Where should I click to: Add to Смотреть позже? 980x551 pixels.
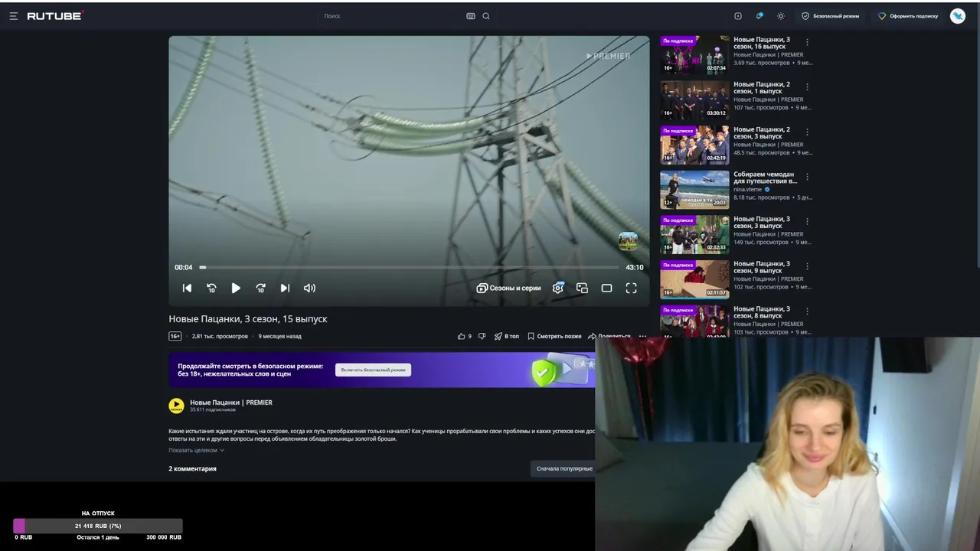[554, 336]
